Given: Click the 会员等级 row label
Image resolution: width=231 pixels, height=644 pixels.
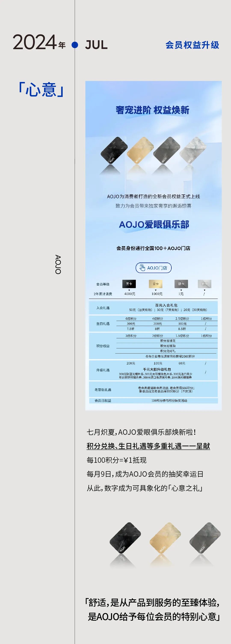Looking at the screenshot, I should point(103,284).
